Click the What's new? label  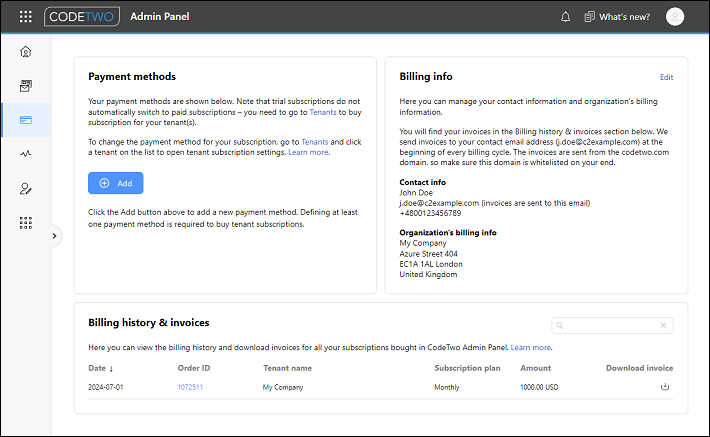click(624, 17)
